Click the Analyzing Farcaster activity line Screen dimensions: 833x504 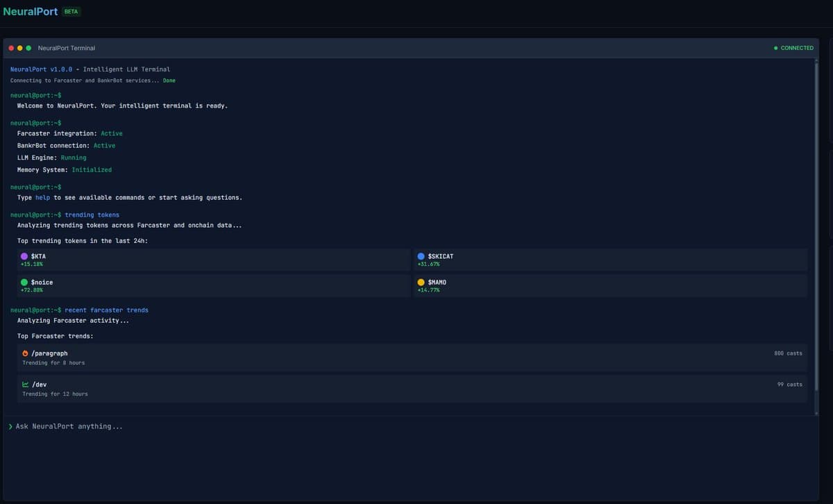click(74, 321)
